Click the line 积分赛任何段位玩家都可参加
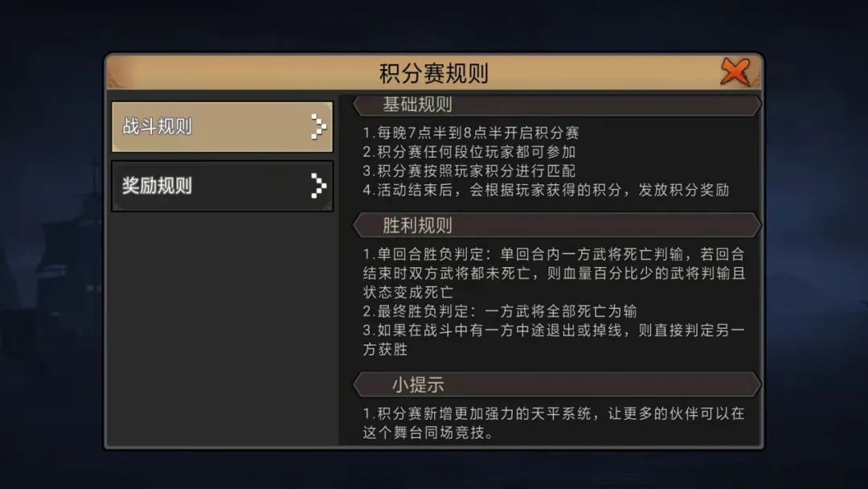868x489 pixels. tap(469, 151)
